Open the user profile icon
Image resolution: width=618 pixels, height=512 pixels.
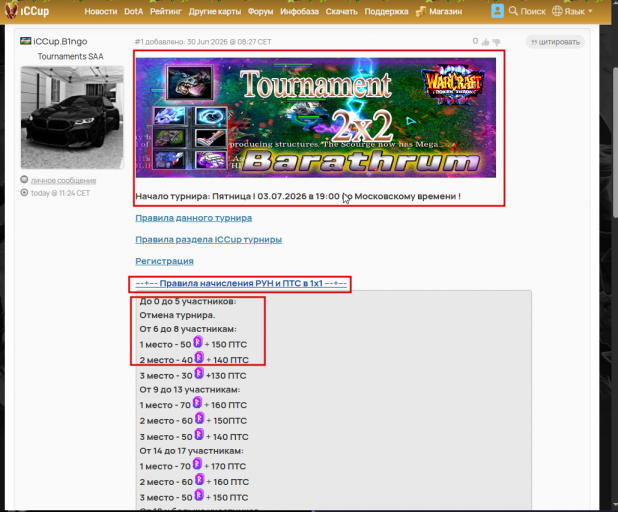(x=497, y=11)
